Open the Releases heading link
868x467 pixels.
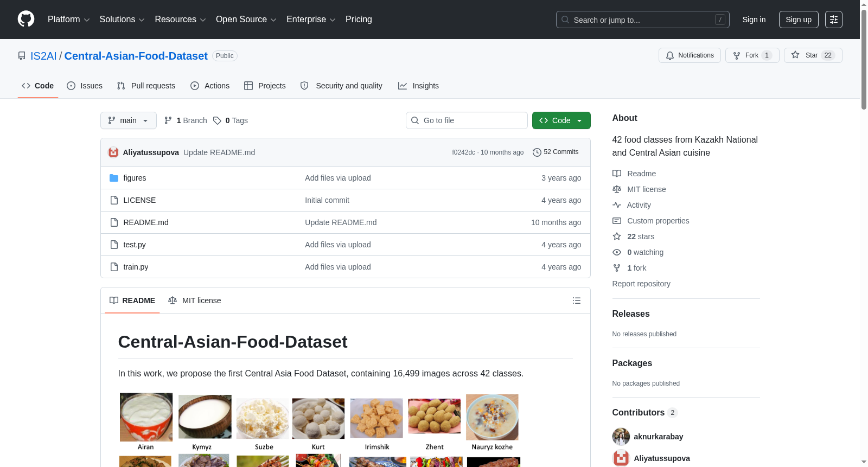631,314
